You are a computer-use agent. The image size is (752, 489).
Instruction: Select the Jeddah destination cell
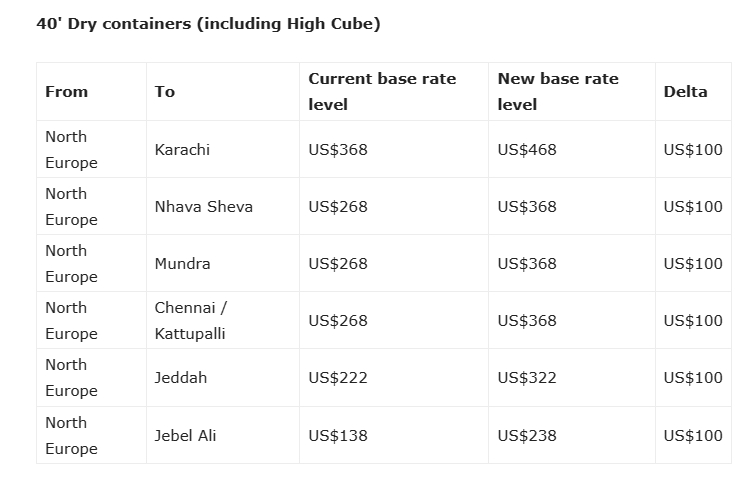click(x=180, y=378)
